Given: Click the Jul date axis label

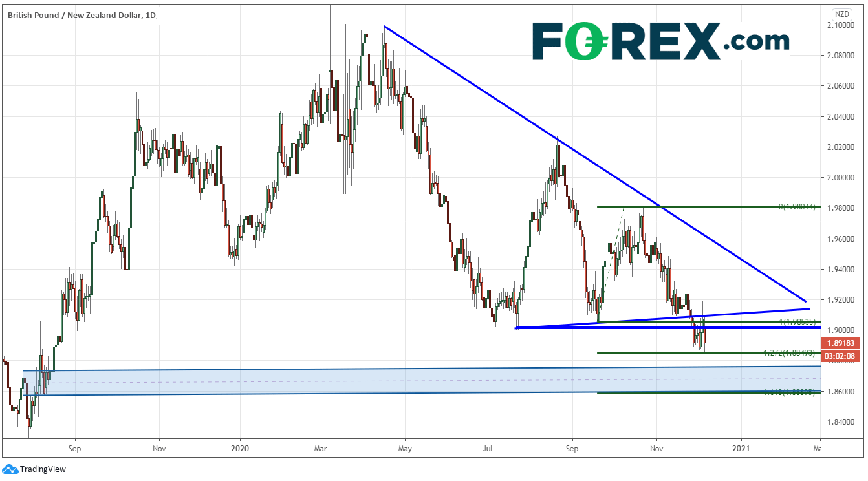Looking at the screenshot, I should [488, 447].
